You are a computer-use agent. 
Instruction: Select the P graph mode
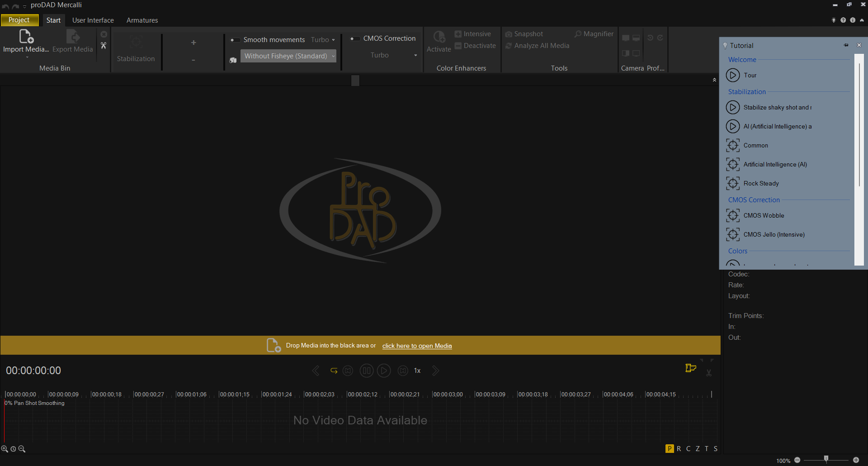pyautogui.click(x=670, y=448)
